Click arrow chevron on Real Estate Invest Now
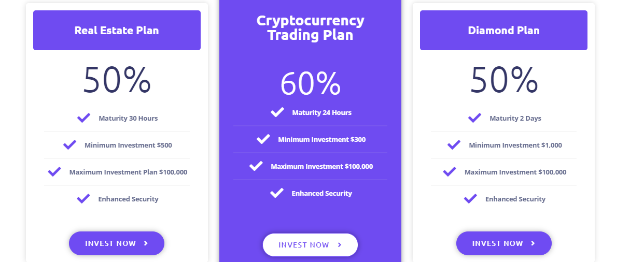The height and width of the screenshot is (262, 644). 146,243
